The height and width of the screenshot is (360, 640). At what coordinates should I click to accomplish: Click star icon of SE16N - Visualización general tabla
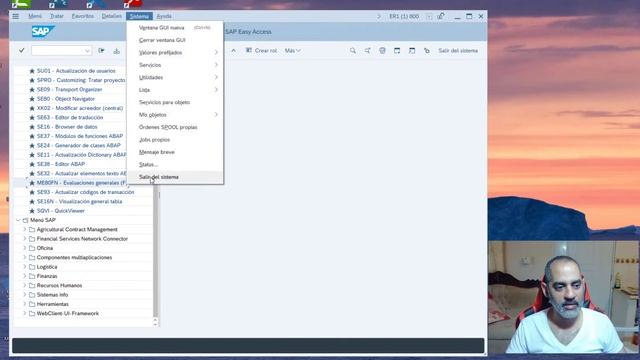click(x=32, y=202)
